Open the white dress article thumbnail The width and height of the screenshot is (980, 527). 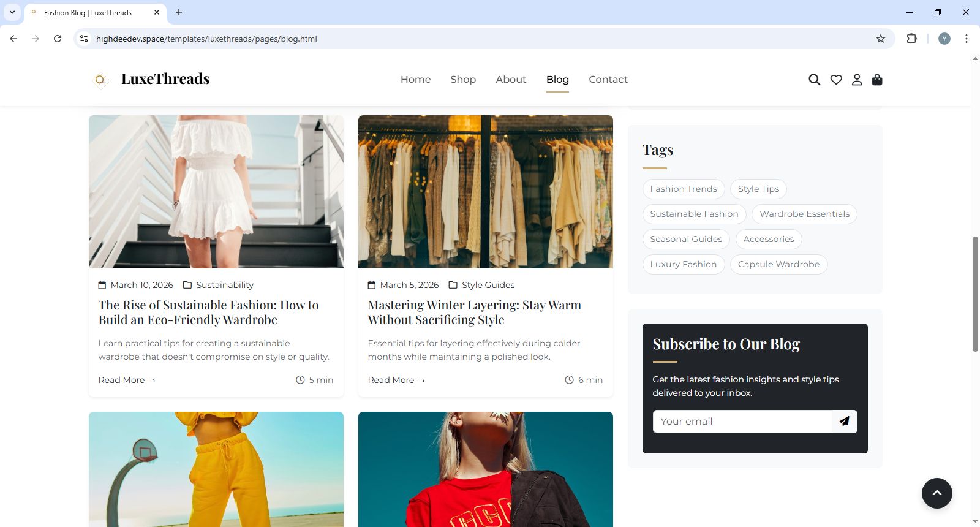216,192
